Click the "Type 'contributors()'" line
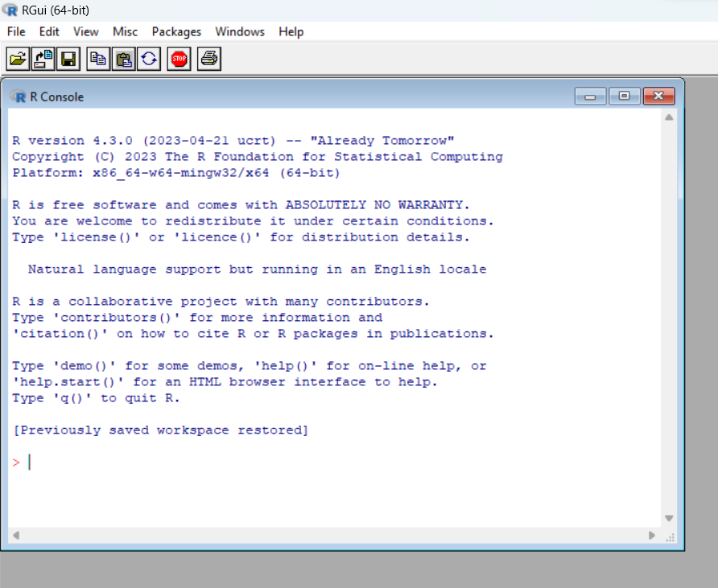Viewport: 718px width, 588px height. pyautogui.click(x=197, y=318)
